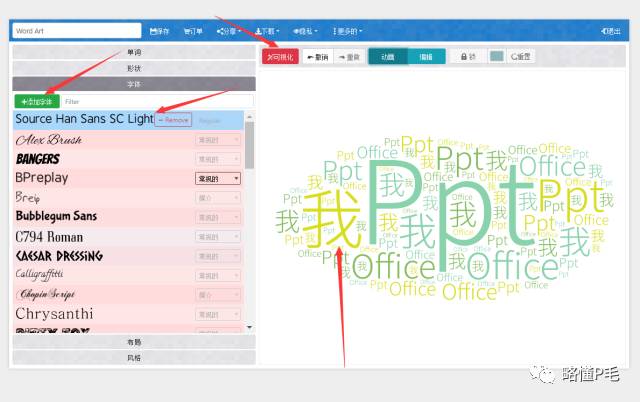Click Remove next to Source Han Sans

173,120
